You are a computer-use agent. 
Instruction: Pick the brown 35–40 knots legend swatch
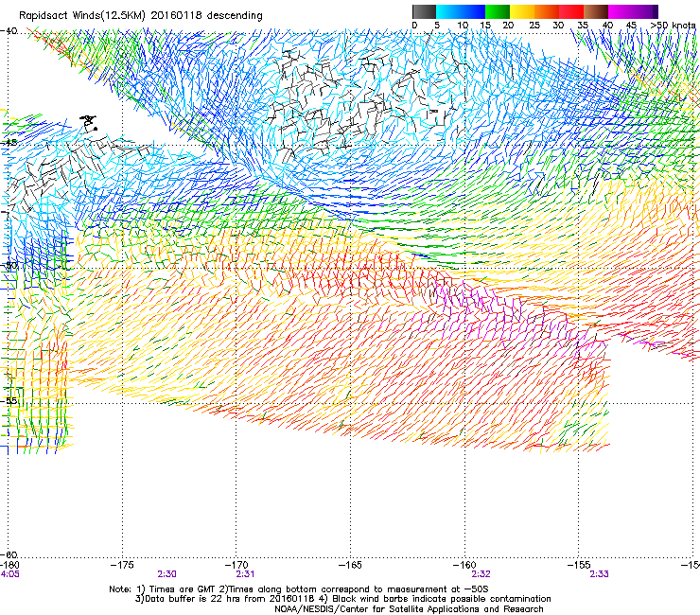point(596,11)
